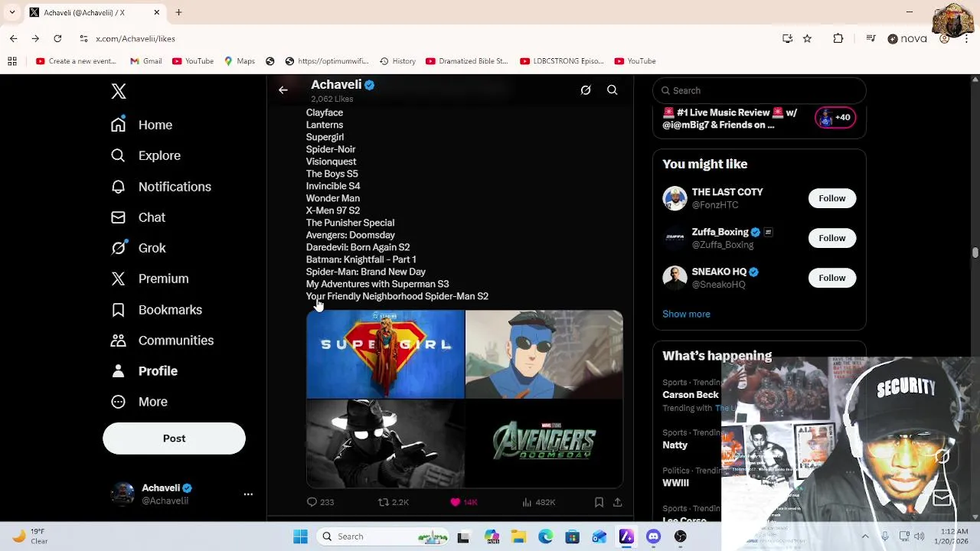The width and height of the screenshot is (980, 551).
Task: Bookmark the tweet using bookmark icon
Action: (x=599, y=502)
